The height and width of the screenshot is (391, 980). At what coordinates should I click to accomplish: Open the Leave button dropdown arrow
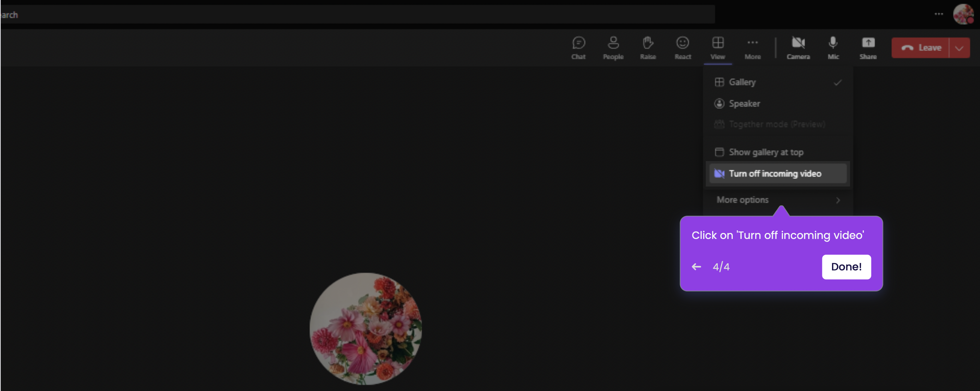tap(959, 48)
